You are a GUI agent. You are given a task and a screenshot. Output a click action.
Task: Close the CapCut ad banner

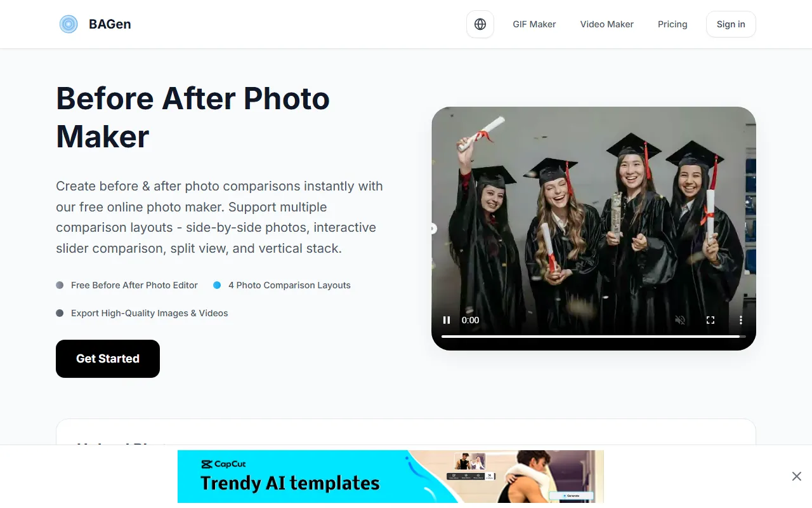(797, 476)
